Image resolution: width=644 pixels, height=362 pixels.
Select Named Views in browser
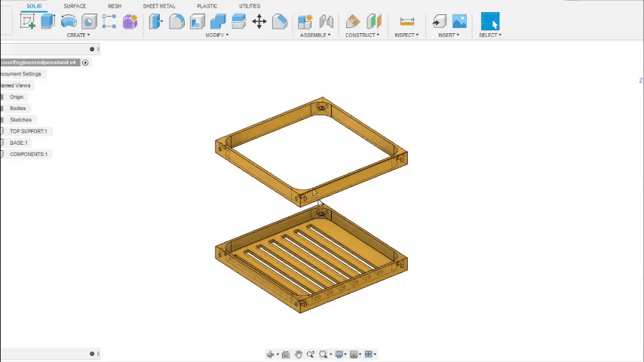15,85
